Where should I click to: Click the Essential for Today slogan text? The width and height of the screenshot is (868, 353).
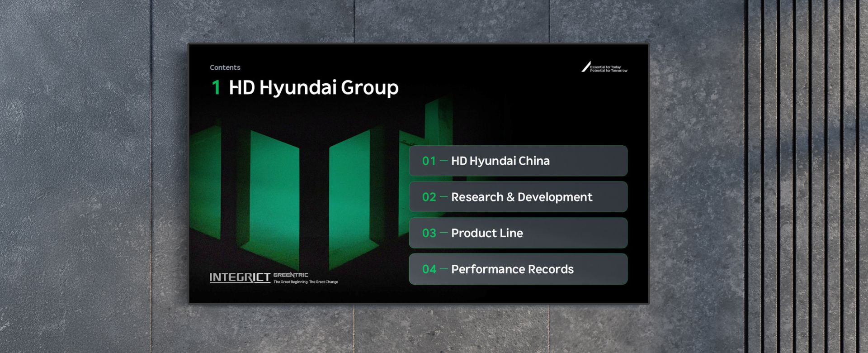tap(609, 69)
